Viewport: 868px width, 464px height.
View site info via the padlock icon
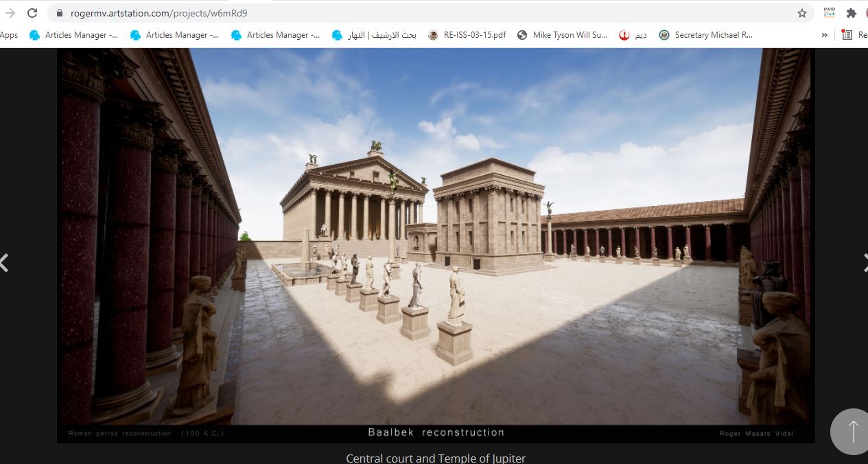coord(59,13)
